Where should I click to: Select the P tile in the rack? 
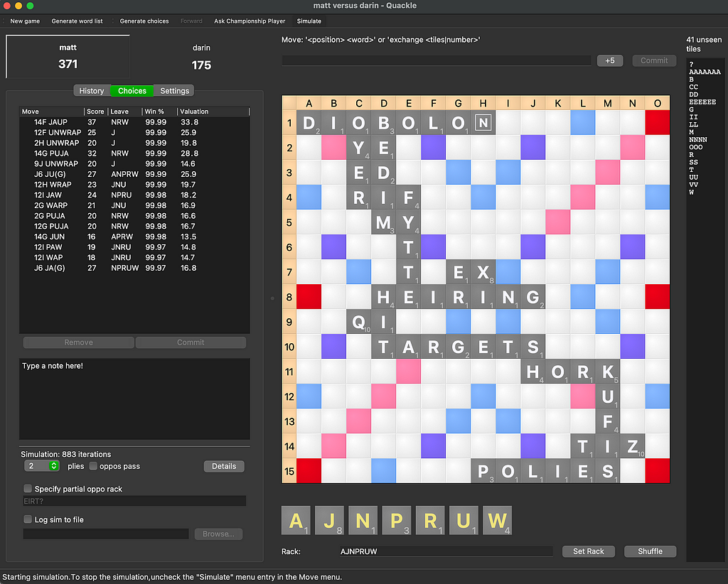click(397, 521)
